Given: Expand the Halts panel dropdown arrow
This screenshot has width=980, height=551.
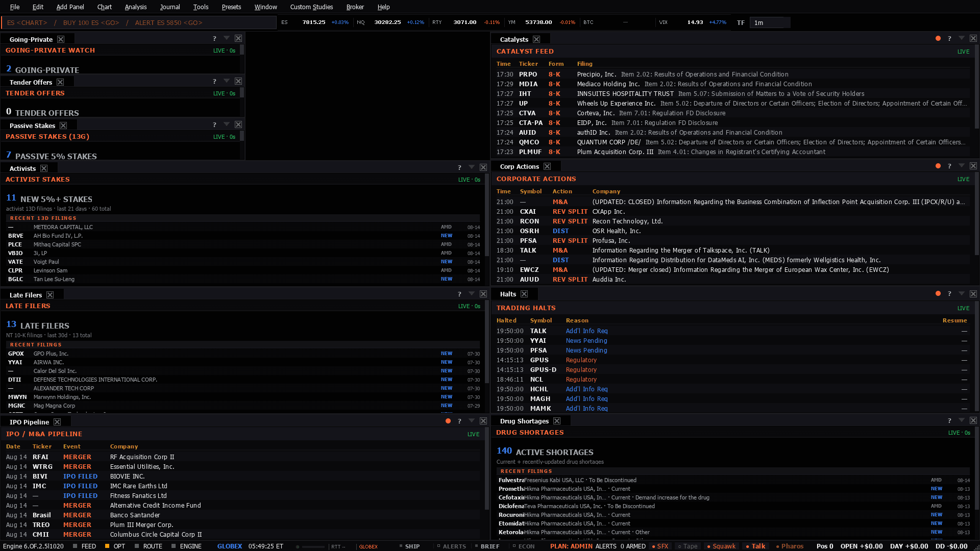Looking at the screenshot, I should tap(962, 293).
